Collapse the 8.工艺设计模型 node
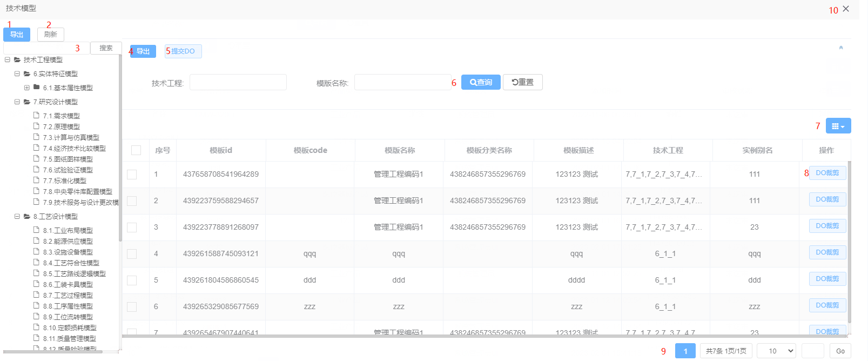The width and height of the screenshot is (868, 361). click(17, 217)
